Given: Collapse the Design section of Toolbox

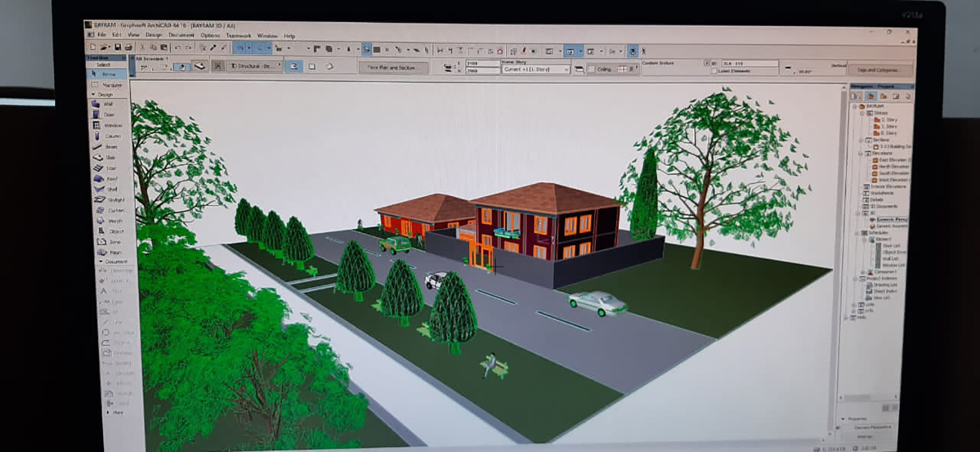Looking at the screenshot, I should pos(93,95).
